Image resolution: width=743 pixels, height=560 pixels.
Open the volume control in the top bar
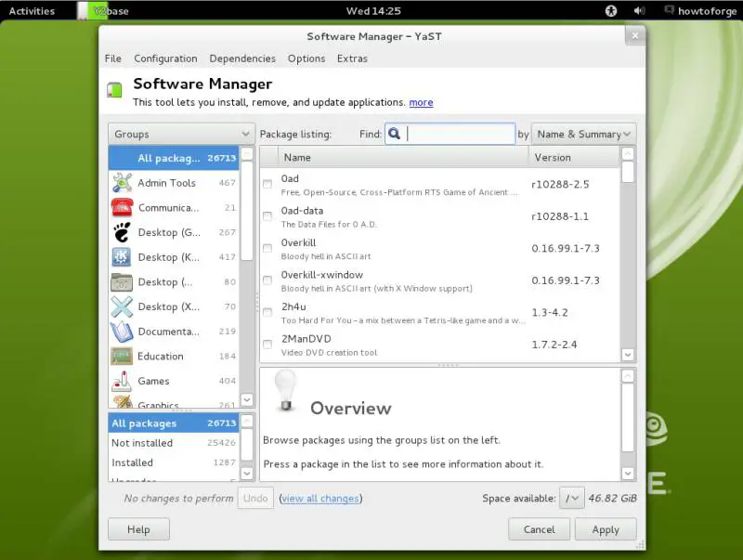[x=639, y=10]
